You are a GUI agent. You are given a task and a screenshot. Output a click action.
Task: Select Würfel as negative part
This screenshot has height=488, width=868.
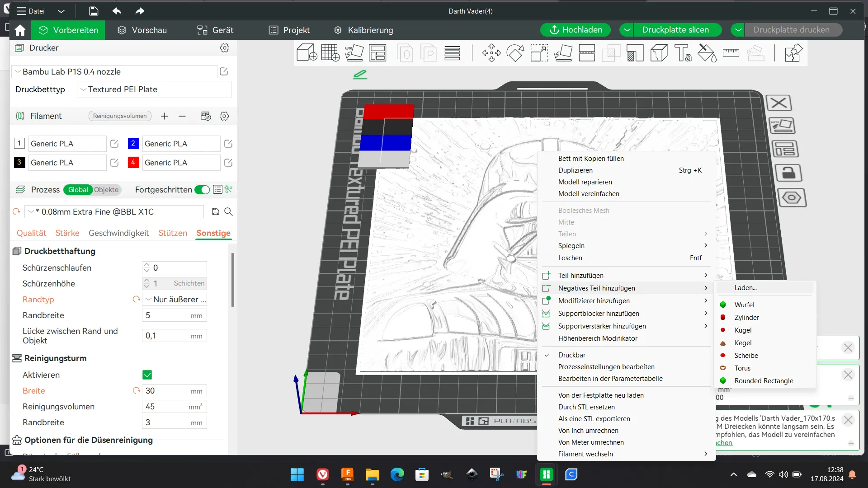point(765,305)
